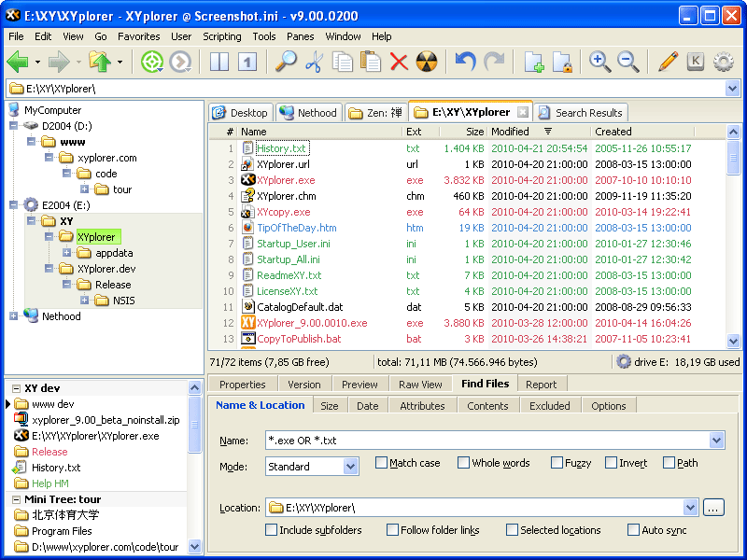Screen dimensions: 747x560
Task: Click the green Back arrow toolbar icon
Action: coord(18,62)
